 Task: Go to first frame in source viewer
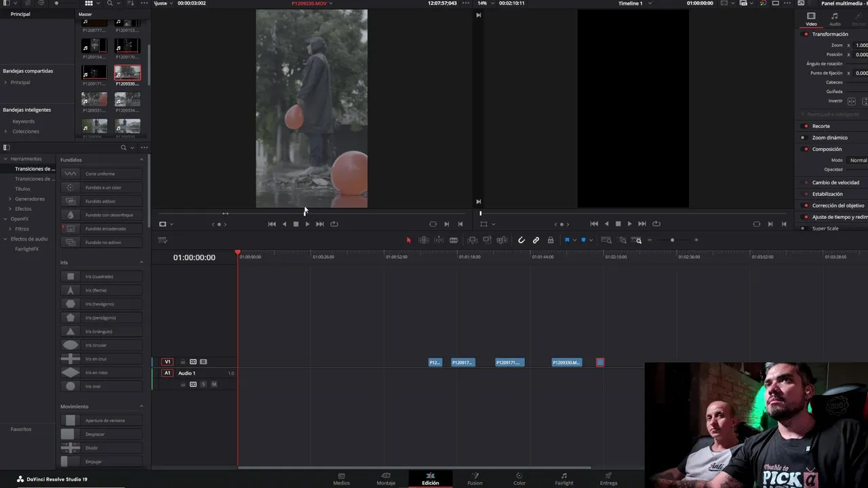[x=272, y=224]
